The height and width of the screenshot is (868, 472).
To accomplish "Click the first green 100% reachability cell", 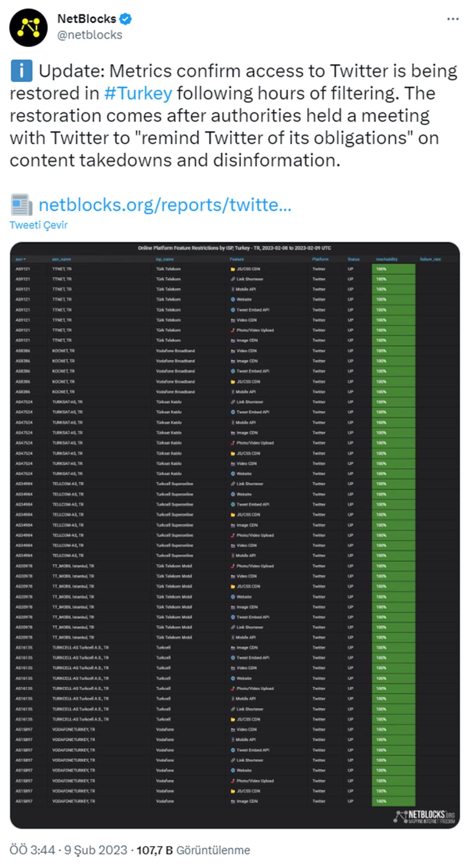I will pyautogui.click(x=393, y=269).
